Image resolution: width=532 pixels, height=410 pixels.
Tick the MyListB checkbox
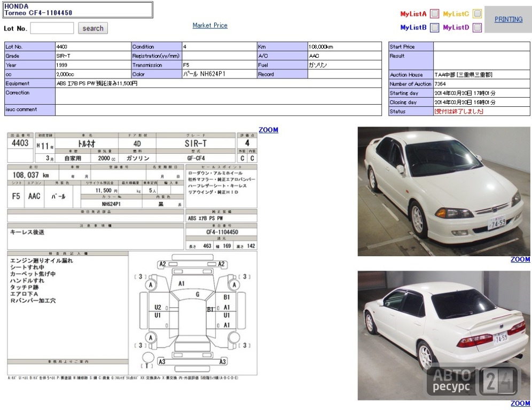tap(434, 27)
